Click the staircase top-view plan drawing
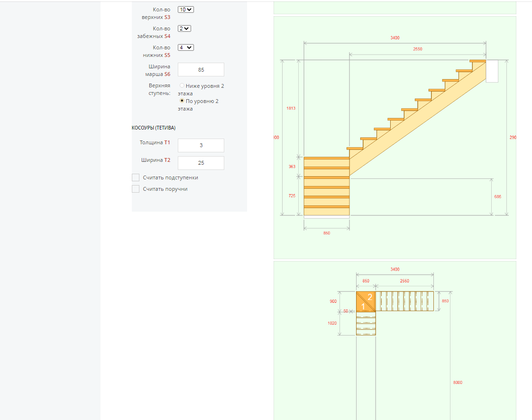532x420 pixels. point(394,341)
